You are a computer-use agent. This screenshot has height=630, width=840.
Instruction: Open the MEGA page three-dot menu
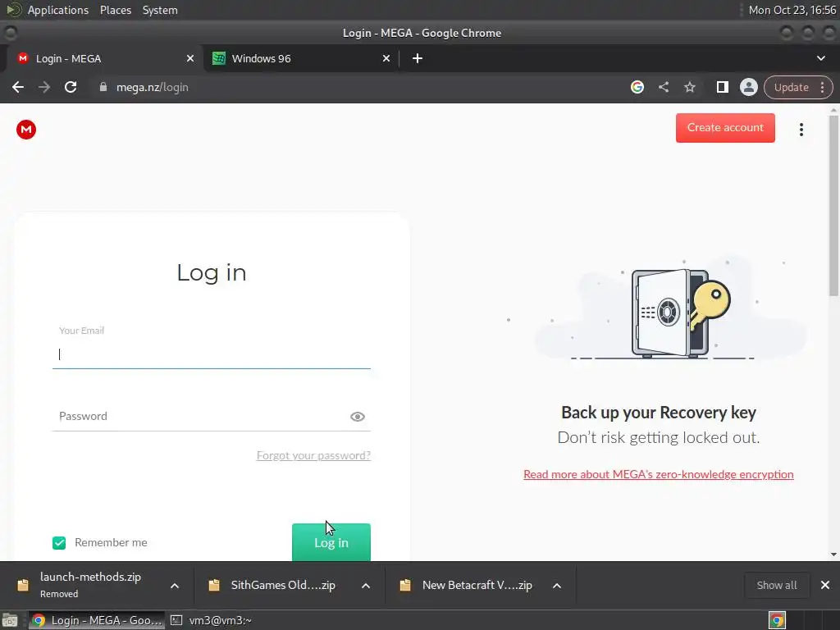[801, 130]
